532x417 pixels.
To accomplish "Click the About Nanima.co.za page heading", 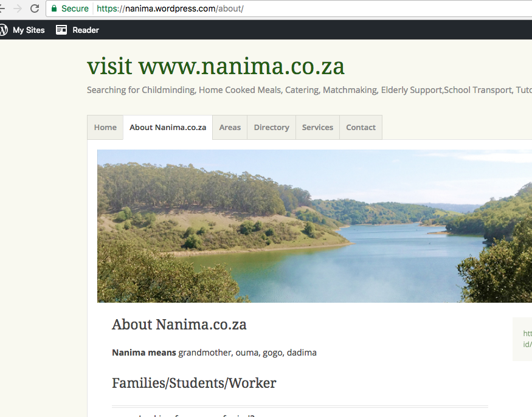I will (x=179, y=325).
